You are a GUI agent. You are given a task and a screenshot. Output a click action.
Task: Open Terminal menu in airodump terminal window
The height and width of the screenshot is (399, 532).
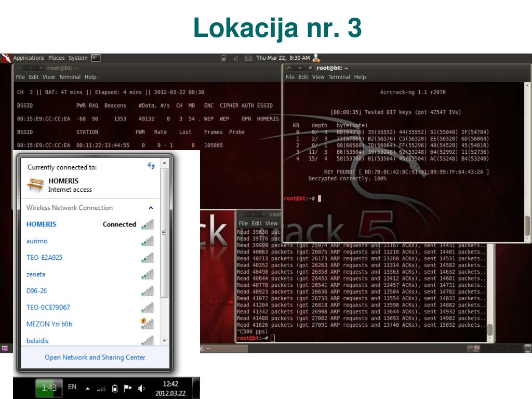pyautogui.click(x=70, y=77)
